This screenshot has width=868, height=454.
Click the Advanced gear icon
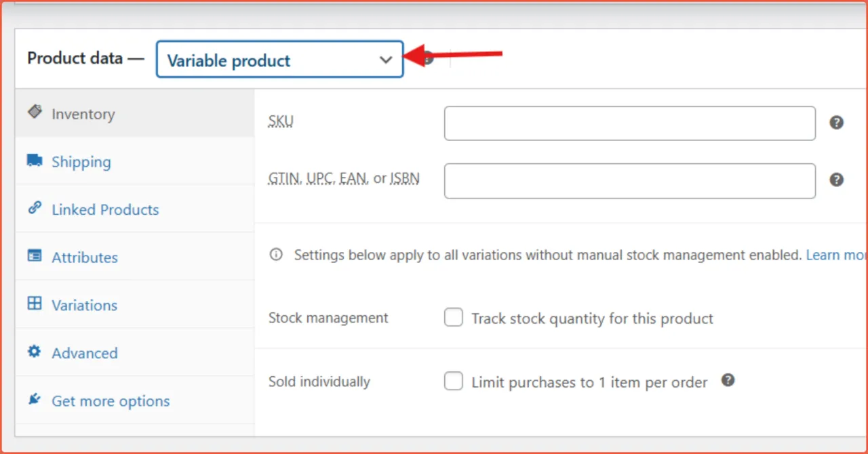(x=35, y=352)
